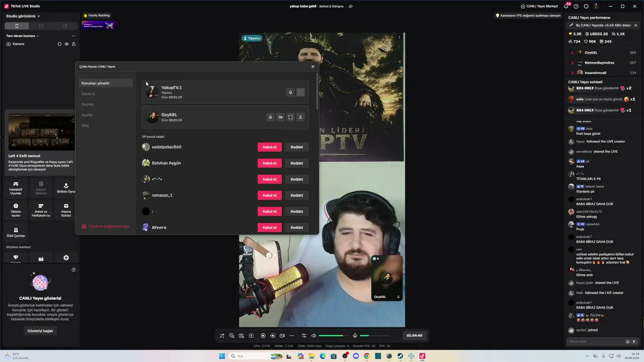Reject Batuhan Aygün's request
The image size is (644, 362).
[x=297, y=163]
